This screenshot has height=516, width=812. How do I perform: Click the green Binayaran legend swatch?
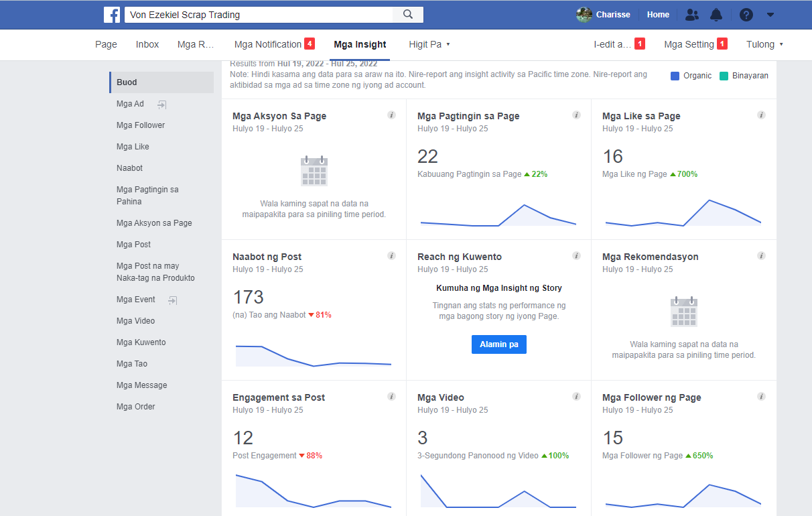[x=724, y=76]
